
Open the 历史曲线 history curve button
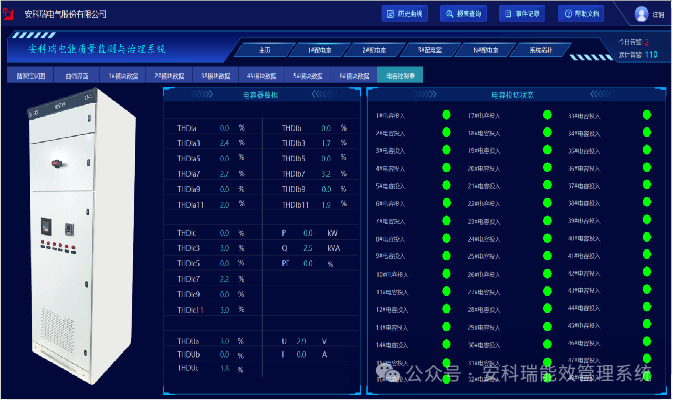(x=405, y=14)
